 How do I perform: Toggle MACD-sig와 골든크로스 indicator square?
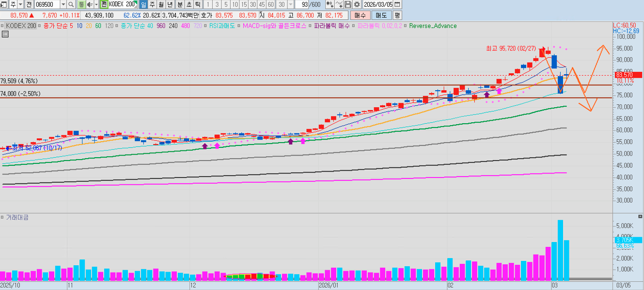(239, 26)
